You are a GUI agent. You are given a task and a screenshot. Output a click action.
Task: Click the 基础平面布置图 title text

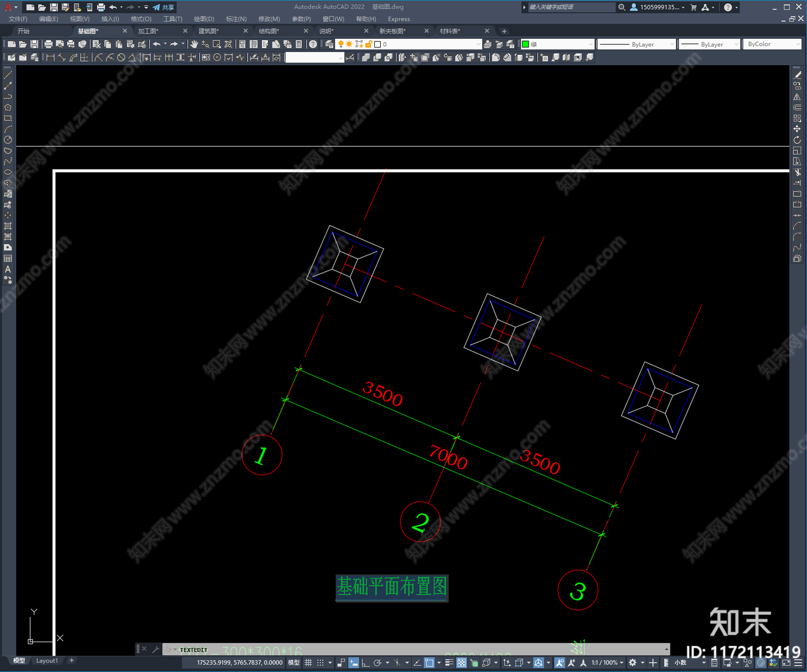coord(392,587)
